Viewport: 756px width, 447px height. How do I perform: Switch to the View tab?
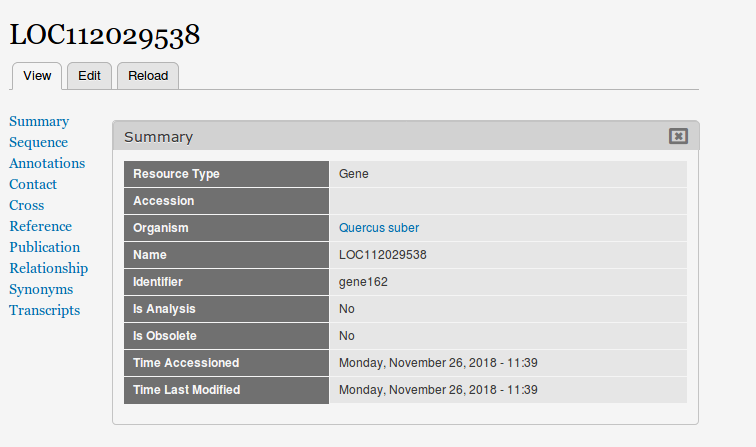point(37,76)
